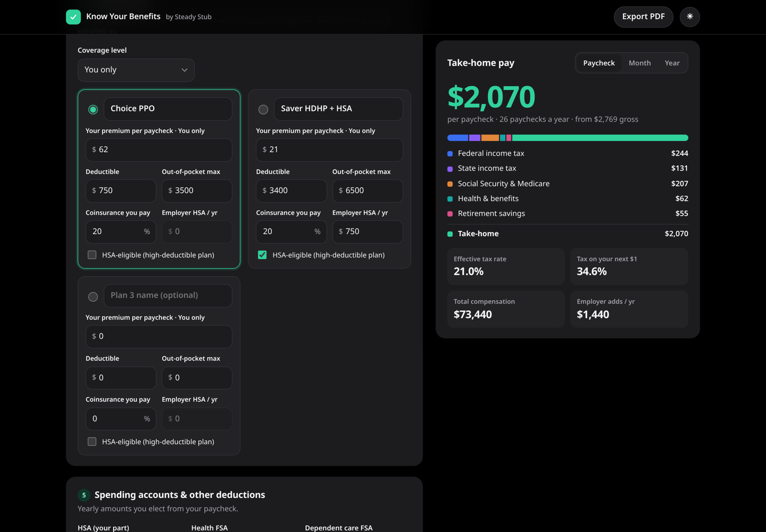
Task: Click the Tax on your next $1 card
Action: pyautogui.click(x=629, y=266)
